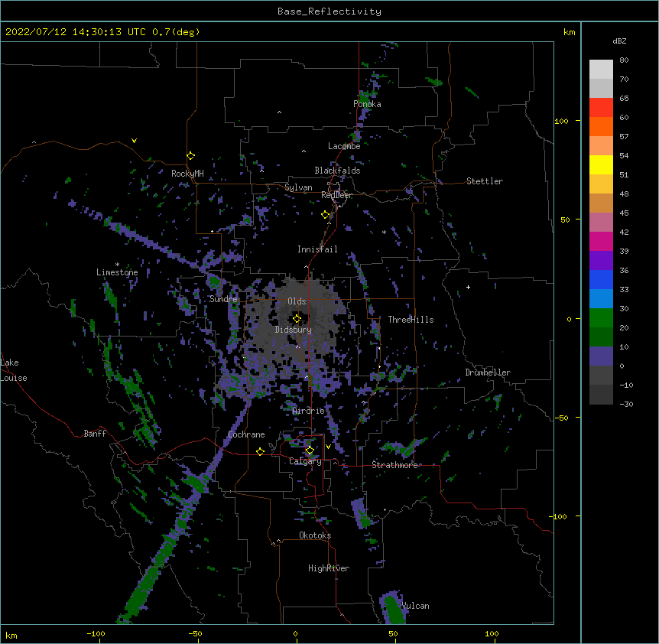
Task: Click the yellow marker near RockyMH
Action: pos(191,156)
